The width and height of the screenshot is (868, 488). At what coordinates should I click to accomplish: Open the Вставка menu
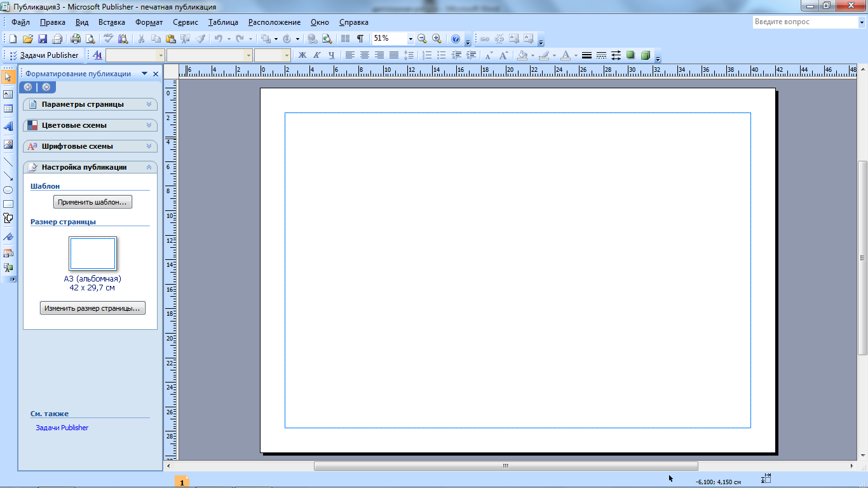(112, 22)
